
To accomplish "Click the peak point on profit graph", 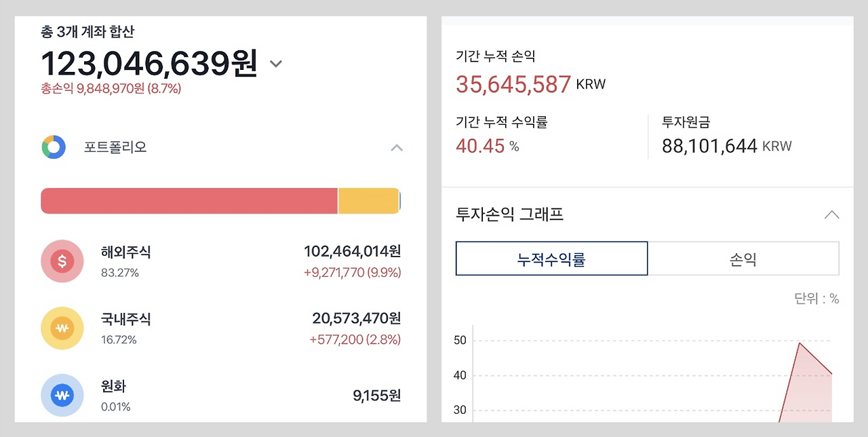I will [800, 343].
